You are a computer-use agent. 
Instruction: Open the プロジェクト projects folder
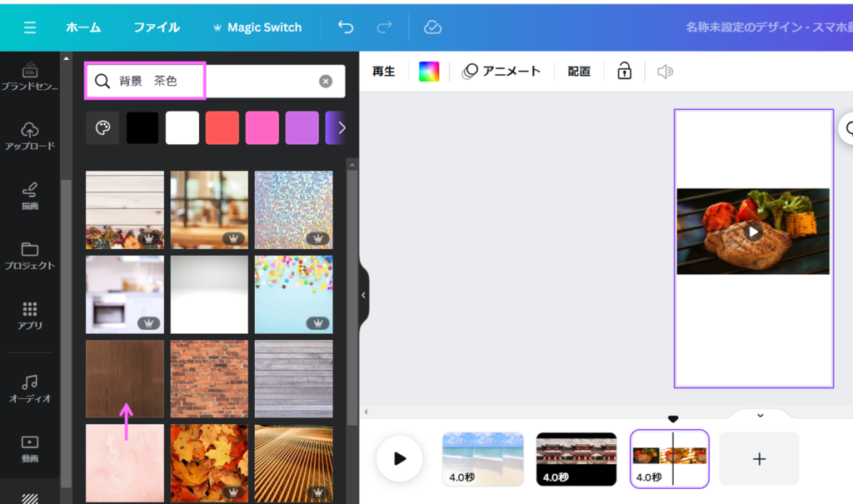click(x=30, y=256)
